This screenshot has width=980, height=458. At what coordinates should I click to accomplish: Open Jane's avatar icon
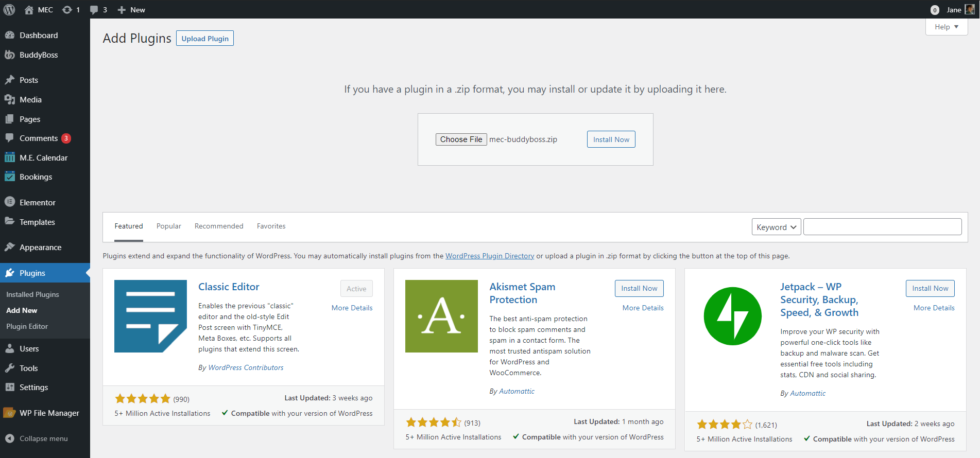(x=970, y=9)
